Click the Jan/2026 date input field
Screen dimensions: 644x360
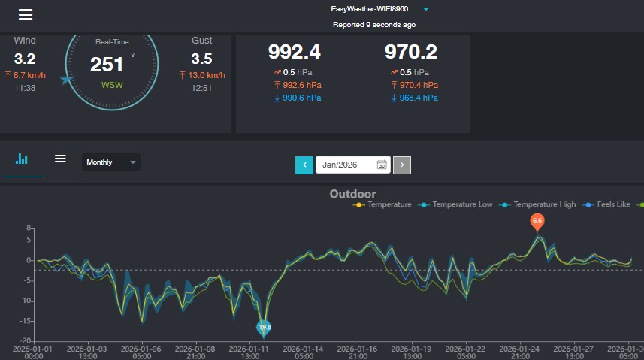(x=346, y=165)
